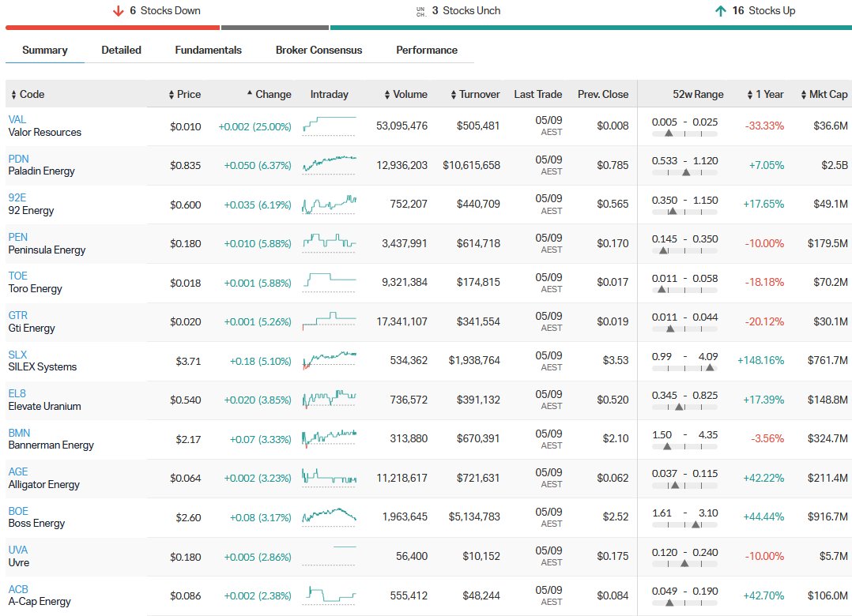Click Toro Energy intraday chart
The image size is (852, 616).
[x=330, y=282]
